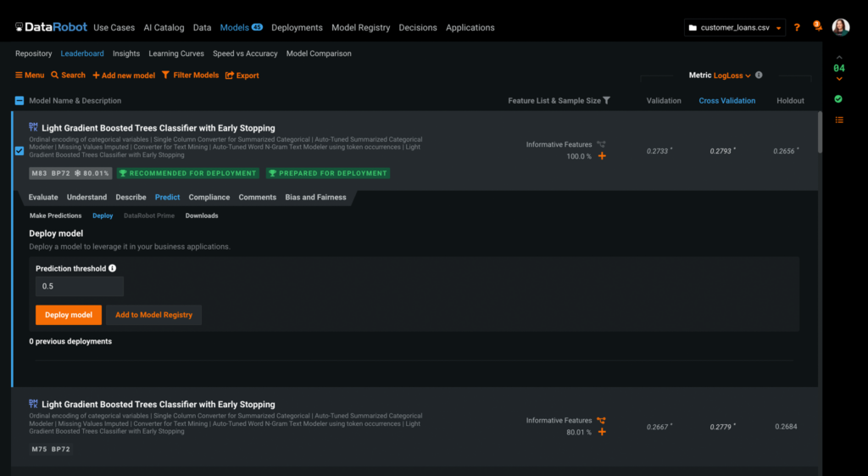
Task: Switch to the Insights tab
Action: coord(126,53)
